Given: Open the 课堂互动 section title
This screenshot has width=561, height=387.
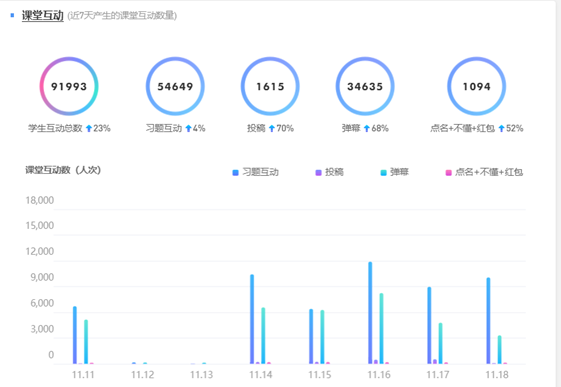Looking at the screenshot, I should pyautogui.click(x=43, y=15).
